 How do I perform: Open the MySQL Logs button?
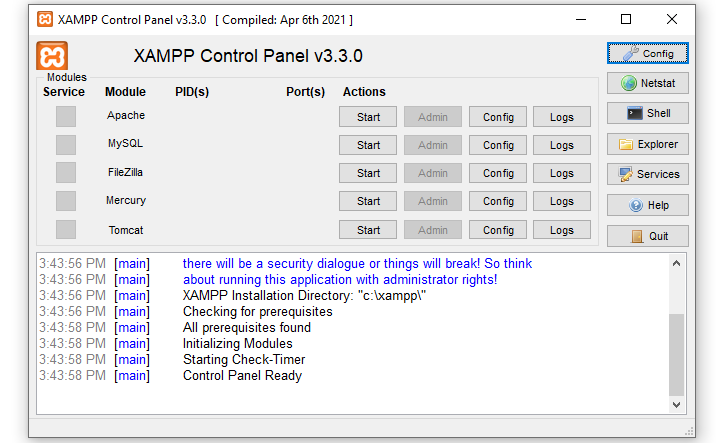(562, 145)
